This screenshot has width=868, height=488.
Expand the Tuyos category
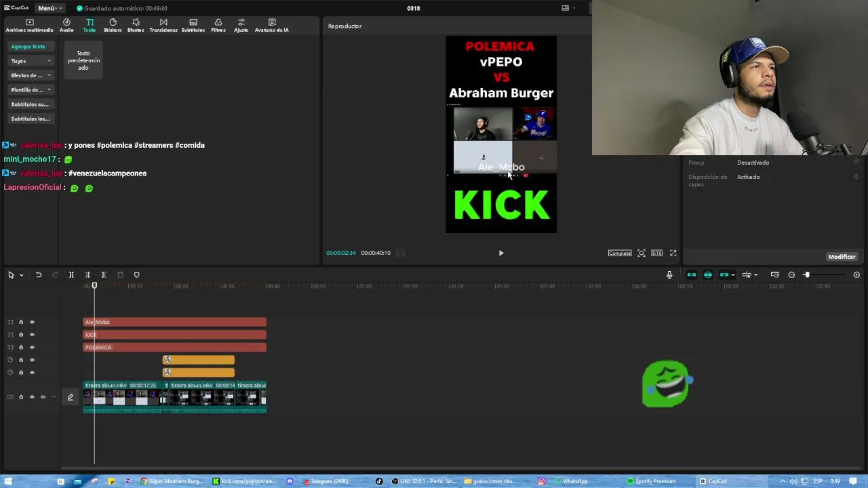pyautogui.click(x=31, y=61)
